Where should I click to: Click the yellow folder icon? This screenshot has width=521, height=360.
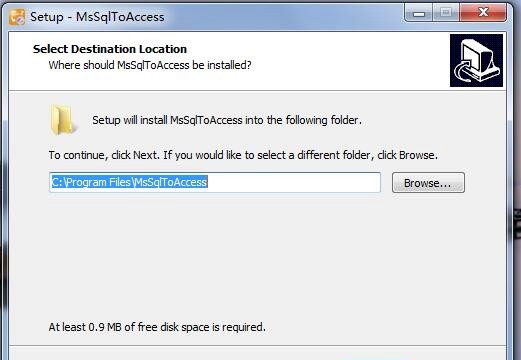[x=63, y=120]
